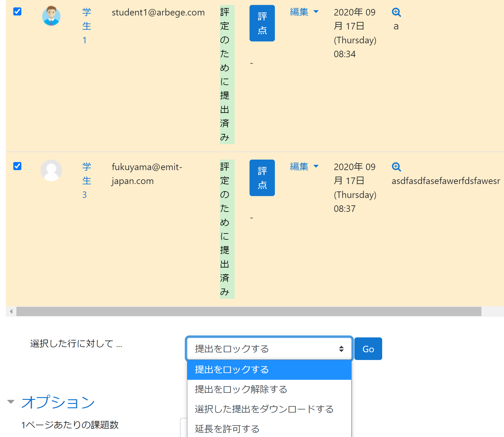The height and width of the screenshot is (437, 504).
Task: Collapse the オプション section triangle
Action: click(x=11, y=402)
